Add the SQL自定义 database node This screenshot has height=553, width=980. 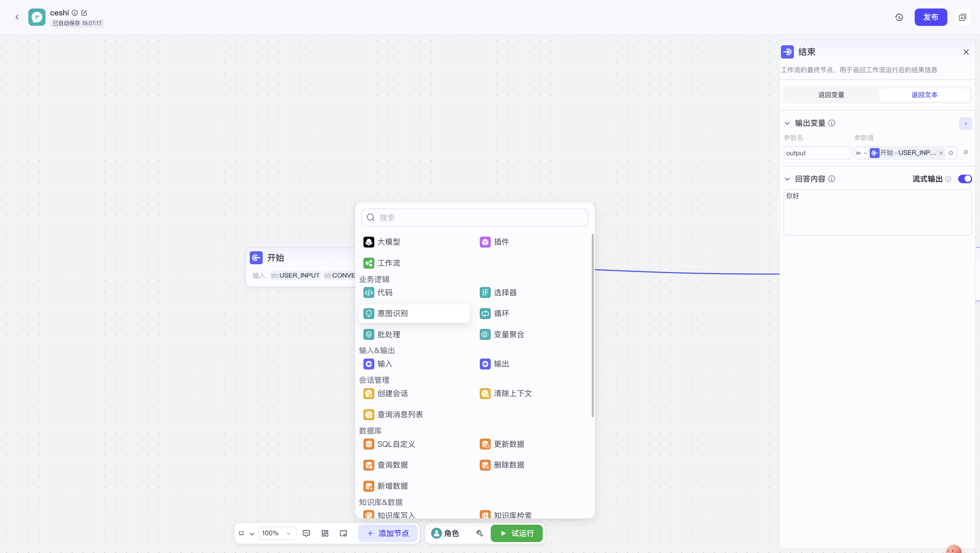389,444
